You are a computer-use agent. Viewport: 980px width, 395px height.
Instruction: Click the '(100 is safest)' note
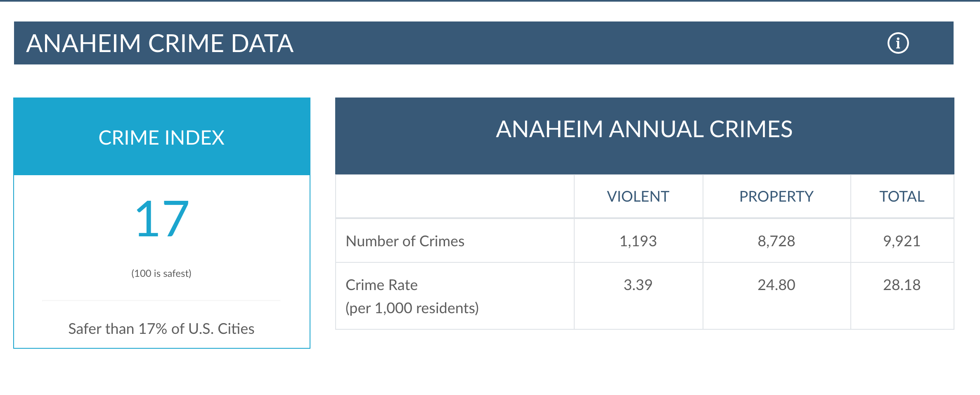(x=161, y=273)
